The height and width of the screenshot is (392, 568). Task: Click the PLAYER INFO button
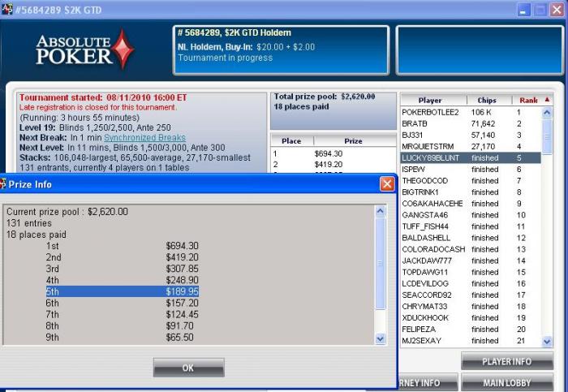[507, 361]
